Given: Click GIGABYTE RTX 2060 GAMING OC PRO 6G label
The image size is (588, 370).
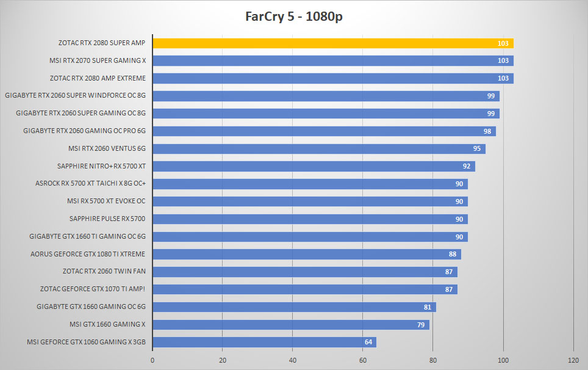Looking at the screenshot, I should pyautogui.click(x=84, y=131).
